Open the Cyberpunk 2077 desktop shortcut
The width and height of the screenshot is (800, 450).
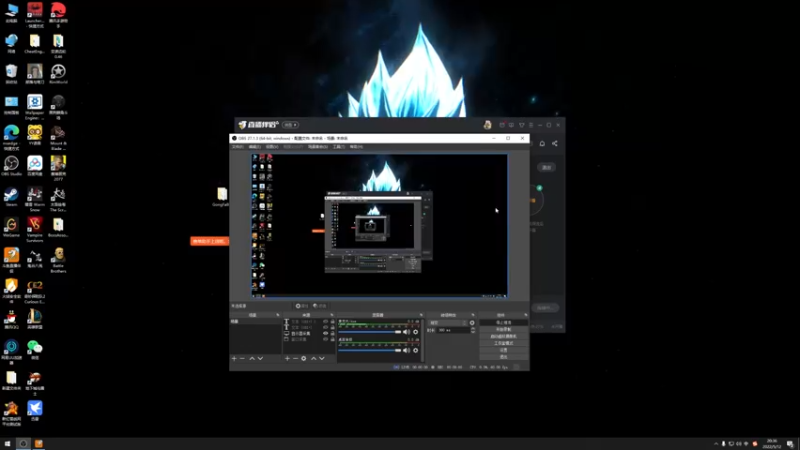coord(58,167)
